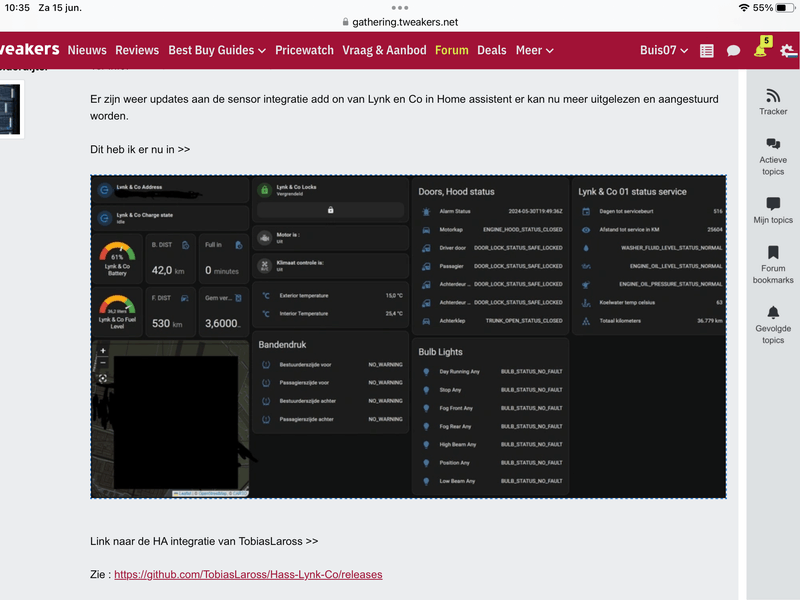This screenshot has width=800, height=600.
Task: Click the Interior Temperature row
Action: (x=331, y=313)
